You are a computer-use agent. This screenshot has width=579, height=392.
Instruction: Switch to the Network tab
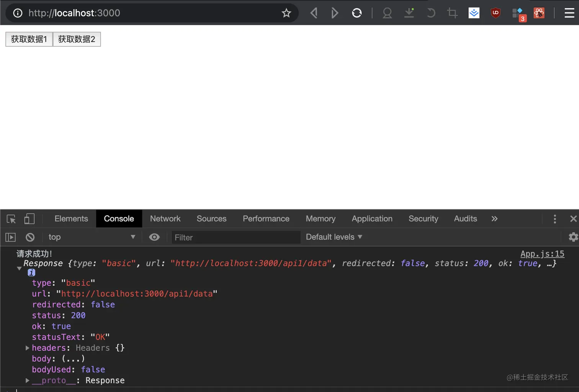point(165,219)
